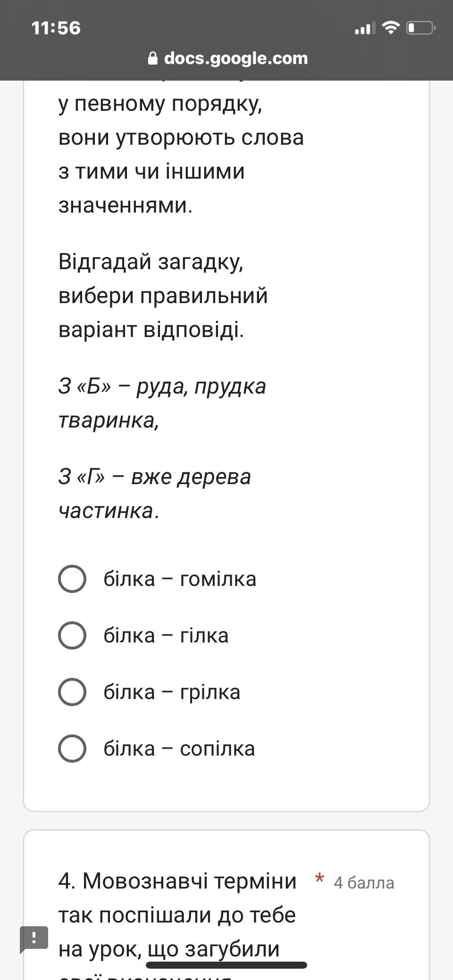This screenshot has width=453, height=980.
Task: Tap the cellular signal bars icon
Action: [365, 28]
